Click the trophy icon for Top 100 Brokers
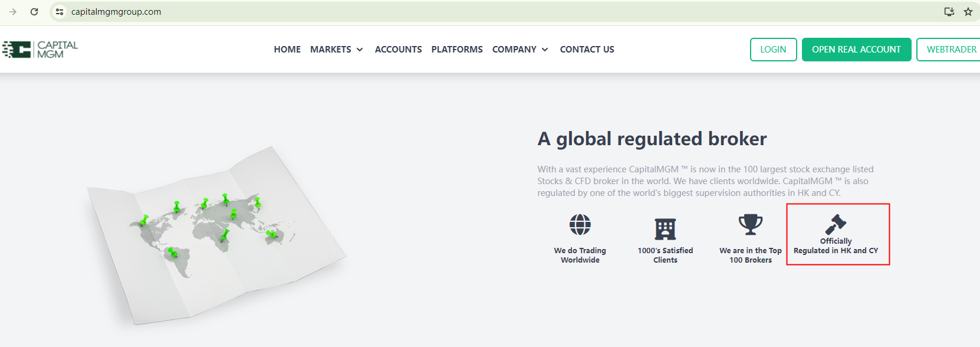This screenshot has width=980, height=347. pos(751,225)
